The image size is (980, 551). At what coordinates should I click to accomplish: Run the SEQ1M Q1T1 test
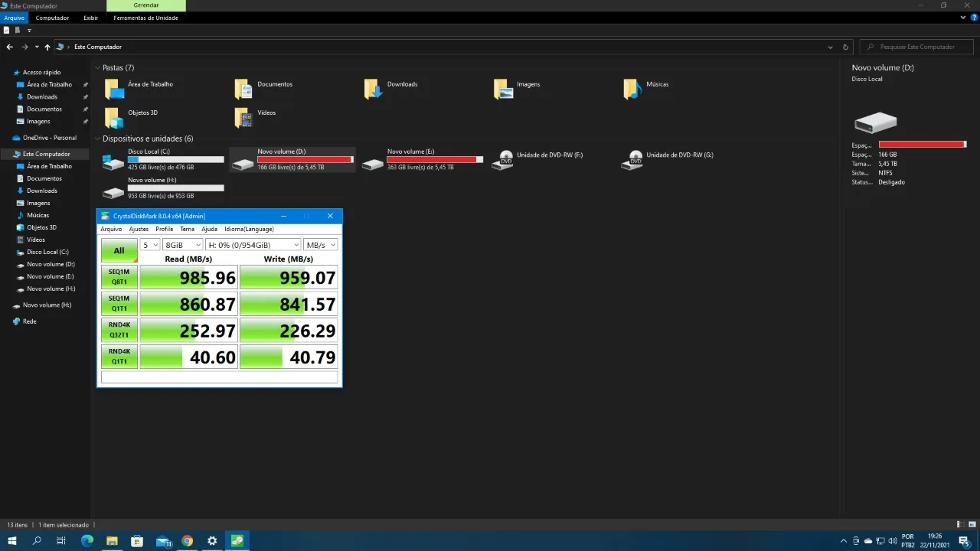pos(119,304)
